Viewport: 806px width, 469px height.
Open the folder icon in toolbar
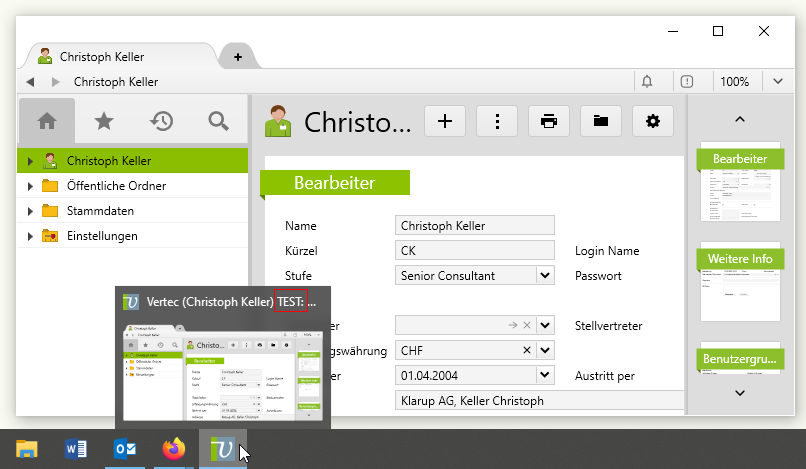(600, 121)
